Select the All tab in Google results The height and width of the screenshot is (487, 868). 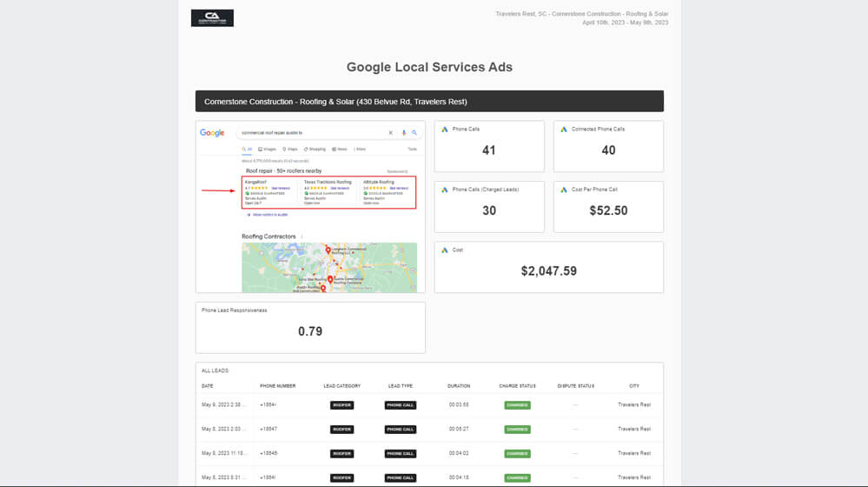pos(247,149)
